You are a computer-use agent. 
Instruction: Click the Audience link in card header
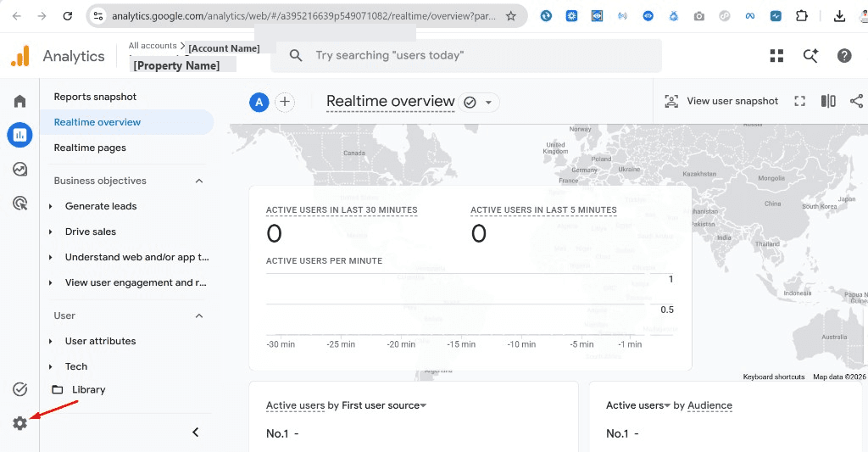(709, 405)
